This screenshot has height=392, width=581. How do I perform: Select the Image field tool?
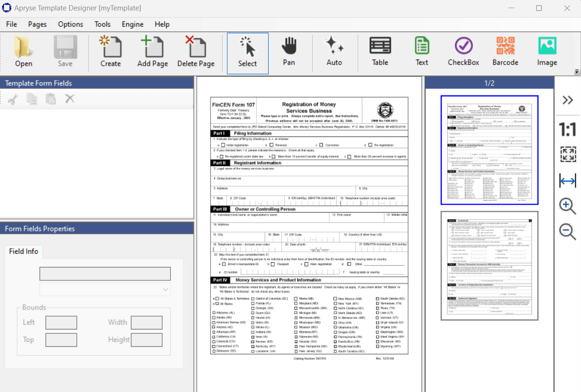(x=547, y=52)
